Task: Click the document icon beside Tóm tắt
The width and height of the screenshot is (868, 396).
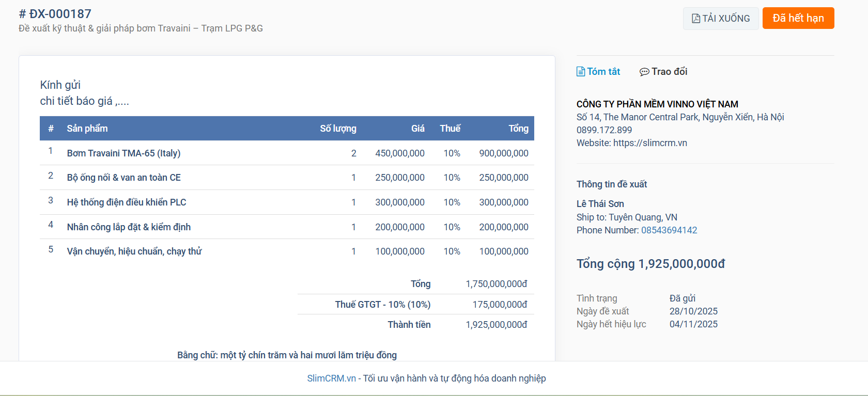Action: [581, 72]
